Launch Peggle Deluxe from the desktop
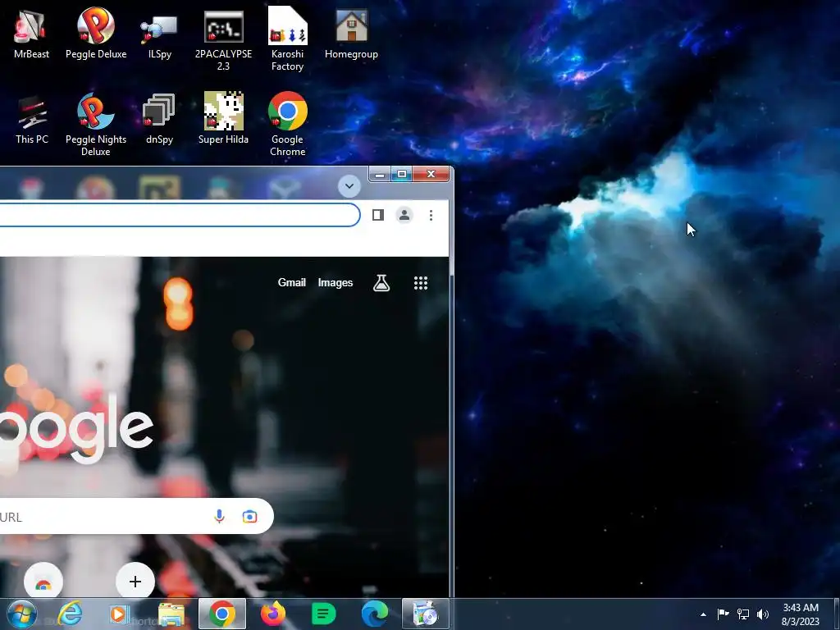This screenshot has width=840, height=630. (96, 34)
